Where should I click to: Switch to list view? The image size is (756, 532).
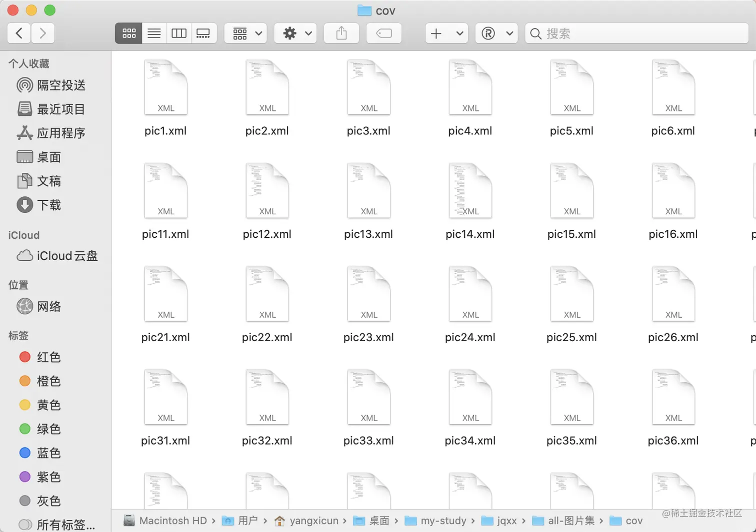(154, 33)
